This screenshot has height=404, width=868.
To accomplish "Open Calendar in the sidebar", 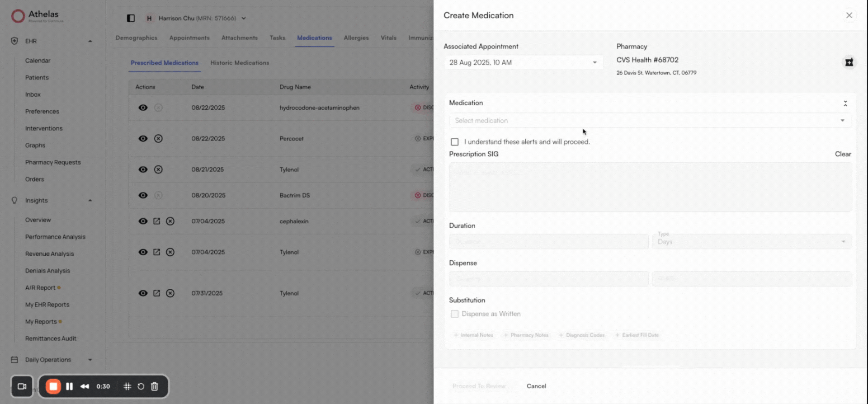I will click(38, 61).
